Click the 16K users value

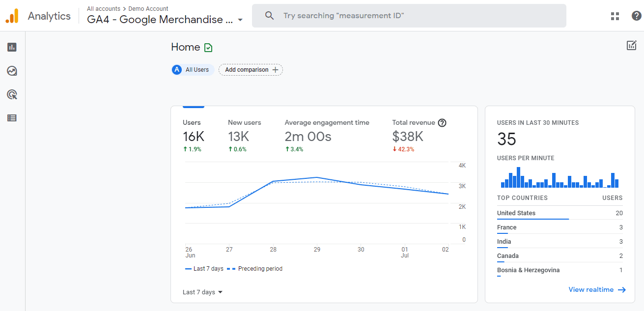click(194, 137)
